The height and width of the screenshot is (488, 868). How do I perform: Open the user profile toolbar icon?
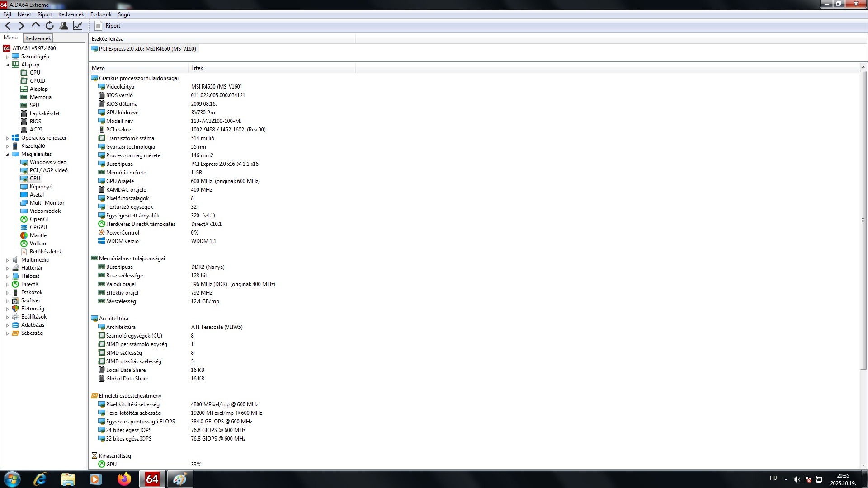pos(64,26)
